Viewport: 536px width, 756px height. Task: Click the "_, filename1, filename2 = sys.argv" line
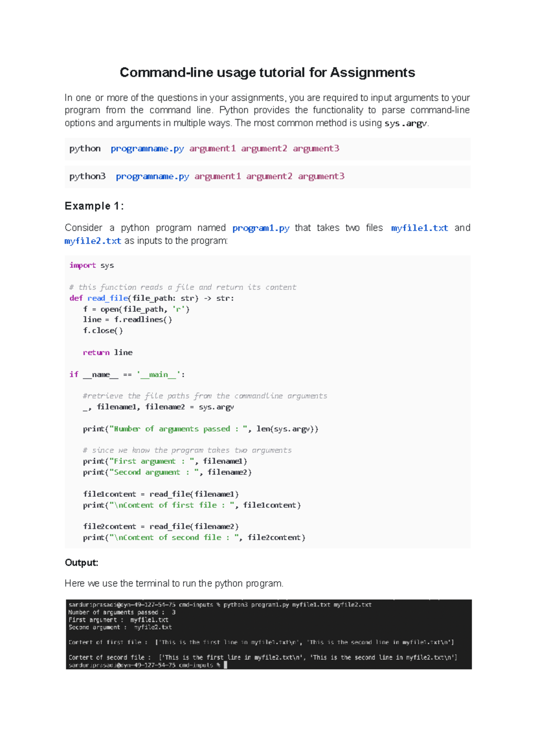coord(158,407)
